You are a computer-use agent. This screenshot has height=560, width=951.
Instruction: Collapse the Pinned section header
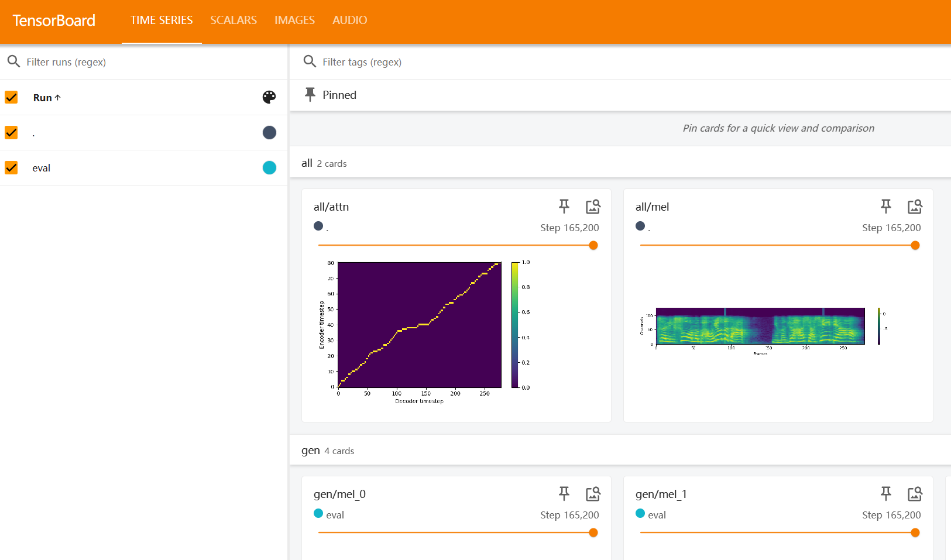(620, 95)
